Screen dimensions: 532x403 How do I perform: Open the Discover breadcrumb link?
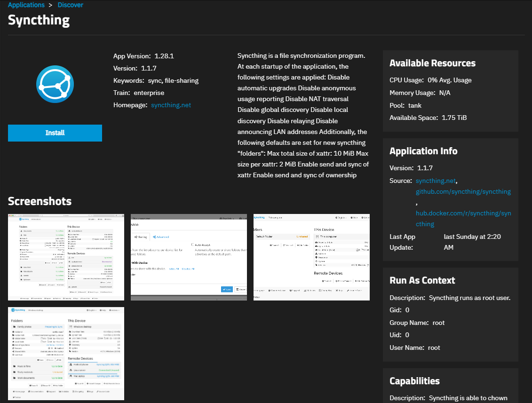(70, 5)
